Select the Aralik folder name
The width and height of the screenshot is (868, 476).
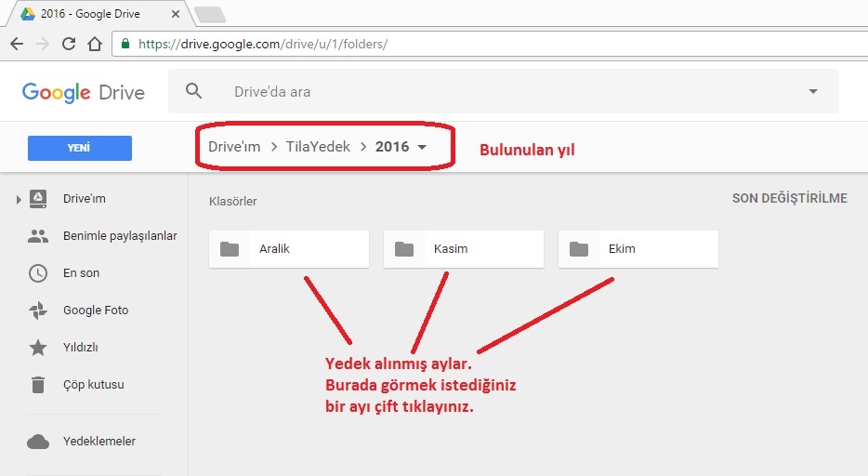274,248
